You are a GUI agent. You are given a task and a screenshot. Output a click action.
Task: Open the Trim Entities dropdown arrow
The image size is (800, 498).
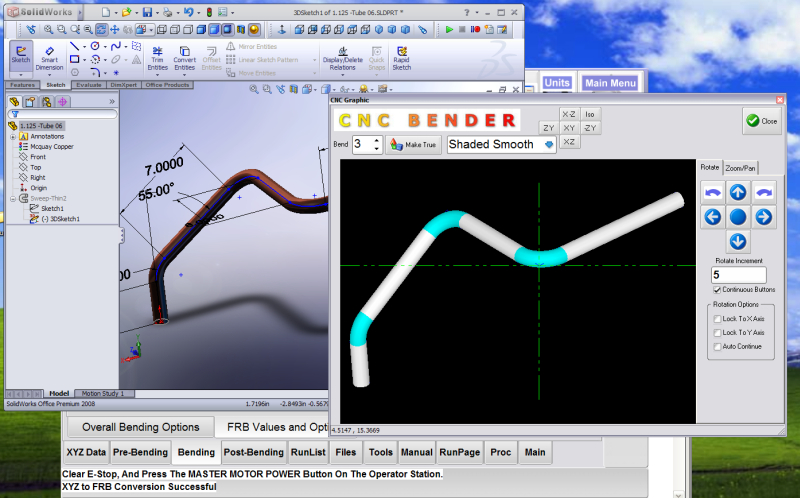pos(158,74)
